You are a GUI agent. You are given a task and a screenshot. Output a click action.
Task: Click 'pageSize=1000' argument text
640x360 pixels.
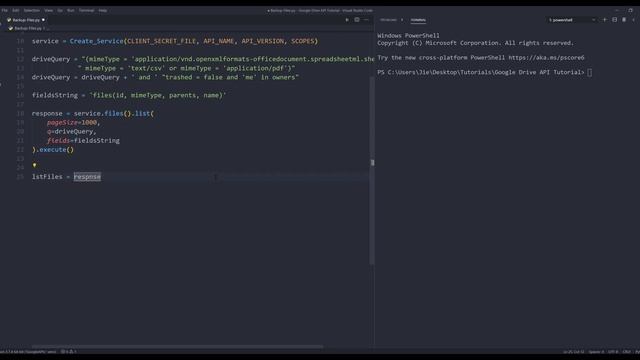pos(72,122)
